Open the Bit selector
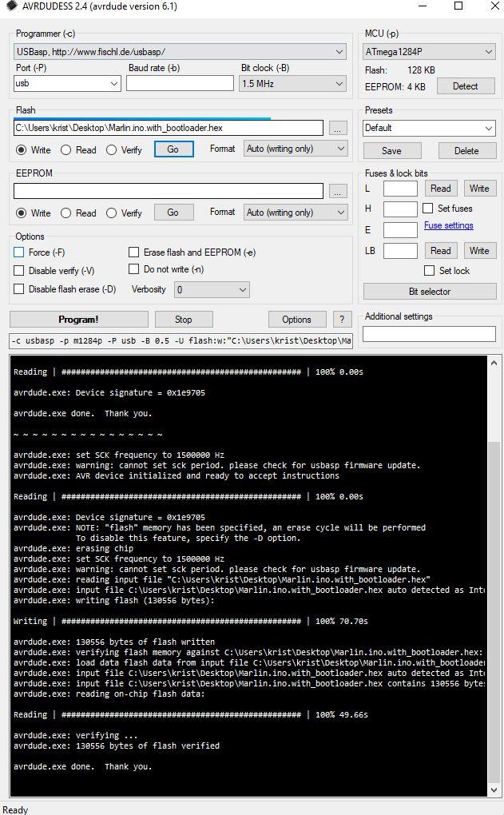This screenshot has width=504, height=815. 430,292
